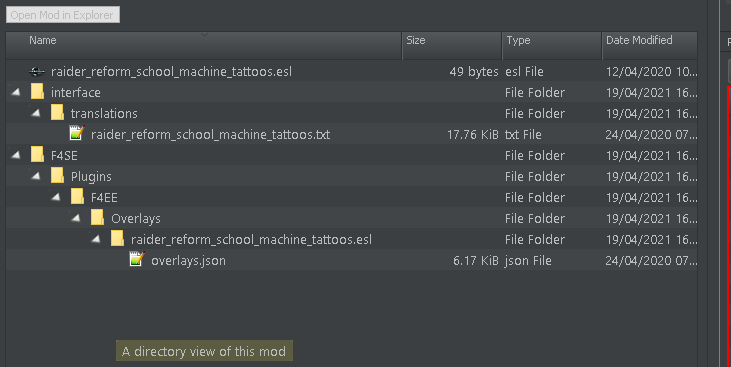This screenshot has width=731, height=367.
Task: Click the 6.17 KiB size cell
Action: 476,260
